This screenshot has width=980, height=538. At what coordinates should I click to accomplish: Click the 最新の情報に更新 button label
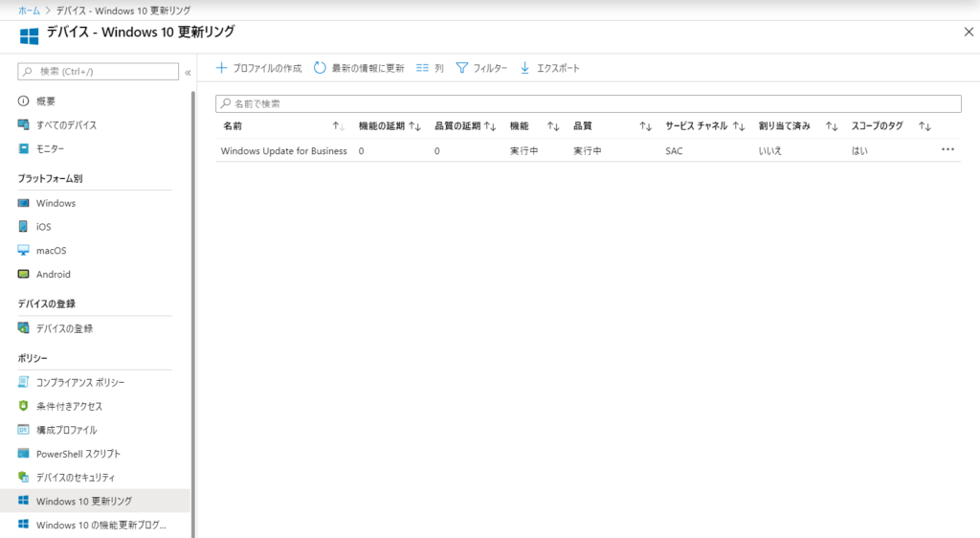point(367,68)
